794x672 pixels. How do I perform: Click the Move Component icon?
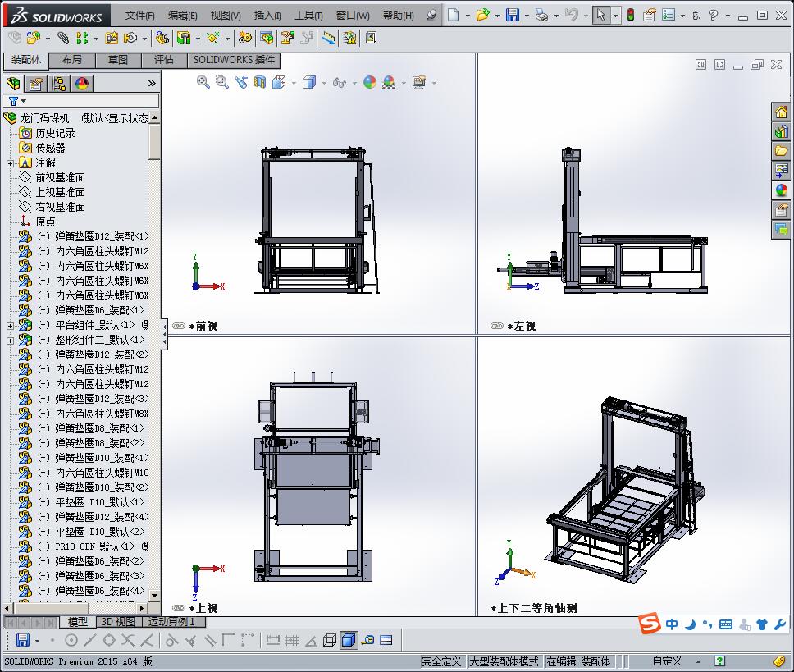(130, 38)
